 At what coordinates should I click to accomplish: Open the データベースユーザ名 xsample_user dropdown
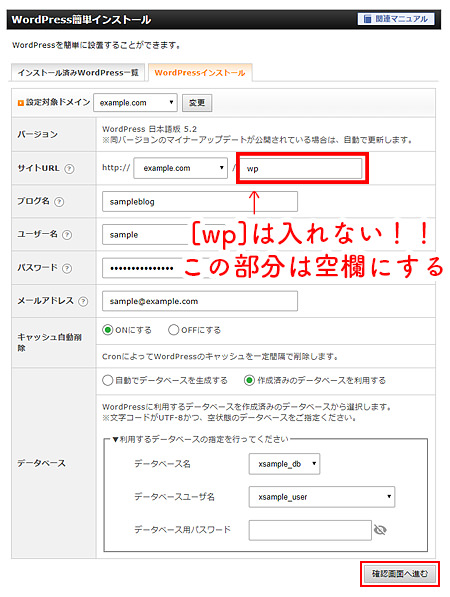coord(322,497)
